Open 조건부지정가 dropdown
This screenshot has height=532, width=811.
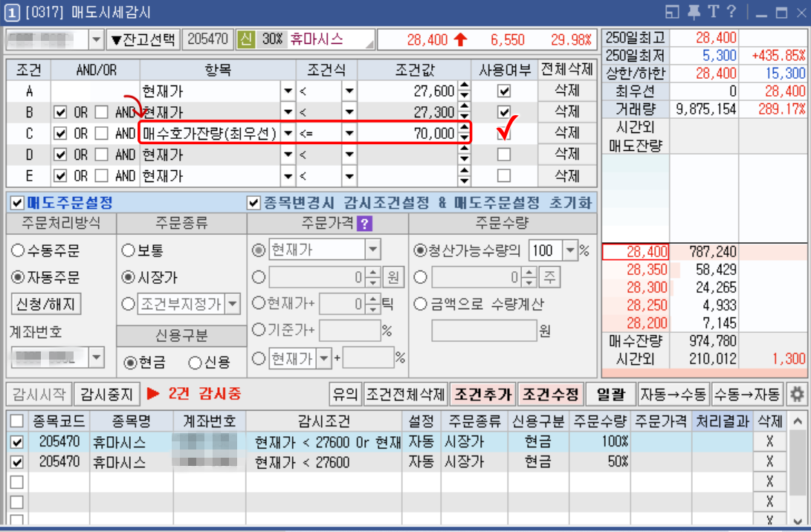coord(233,304)
